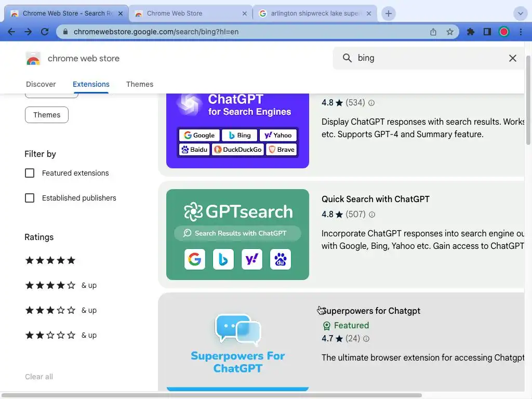Toggle Established publishers checkbox

point(30,198)
